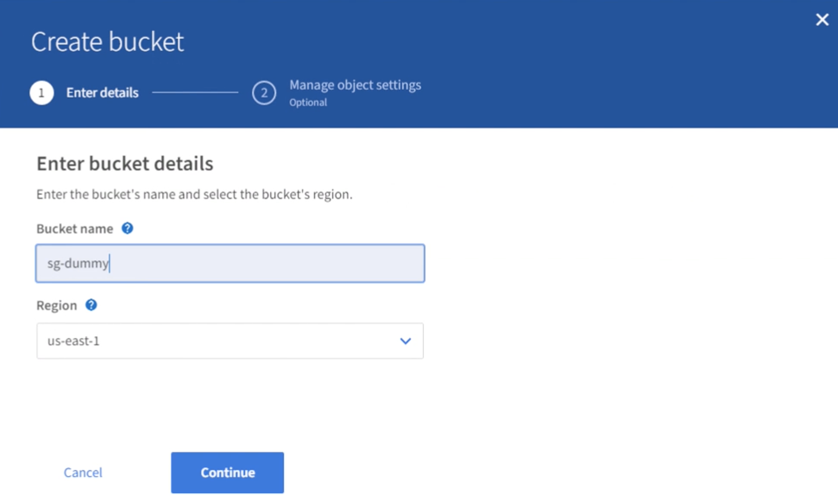Click the Optional text under step two

[x=308, y=103]
